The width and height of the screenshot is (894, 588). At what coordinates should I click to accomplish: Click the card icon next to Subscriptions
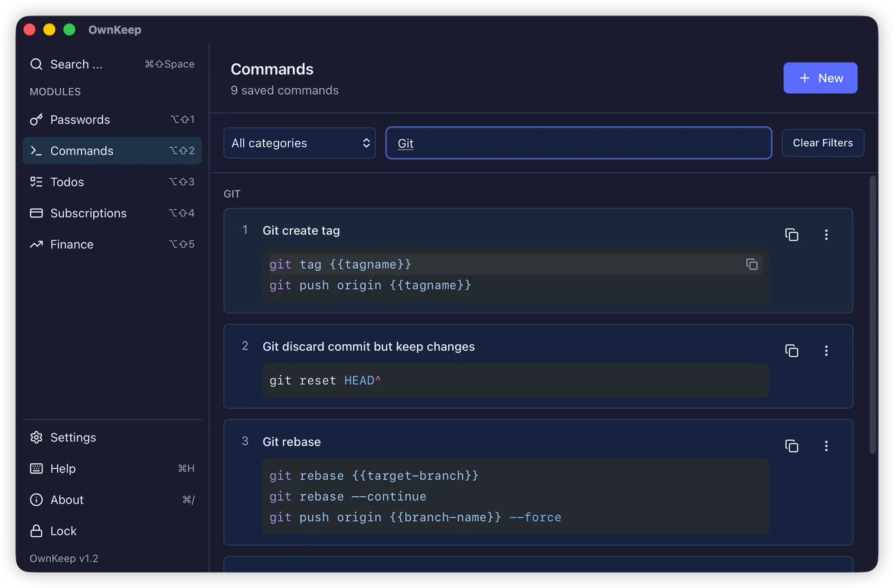(36, 213)
